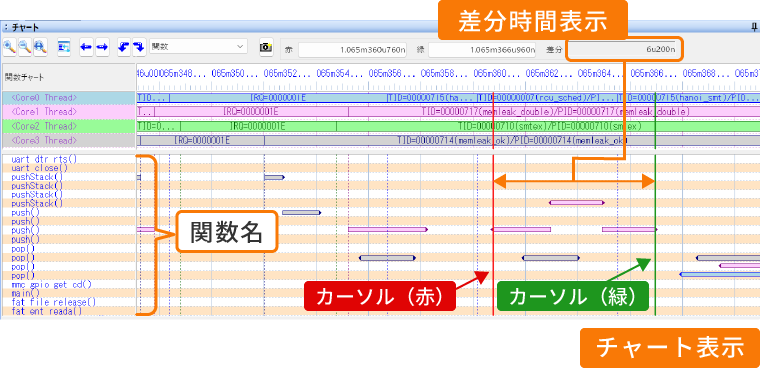Click TID=00000007(rcu_sched) segment in Core0
760x382 pixels.
coord(546,98)
